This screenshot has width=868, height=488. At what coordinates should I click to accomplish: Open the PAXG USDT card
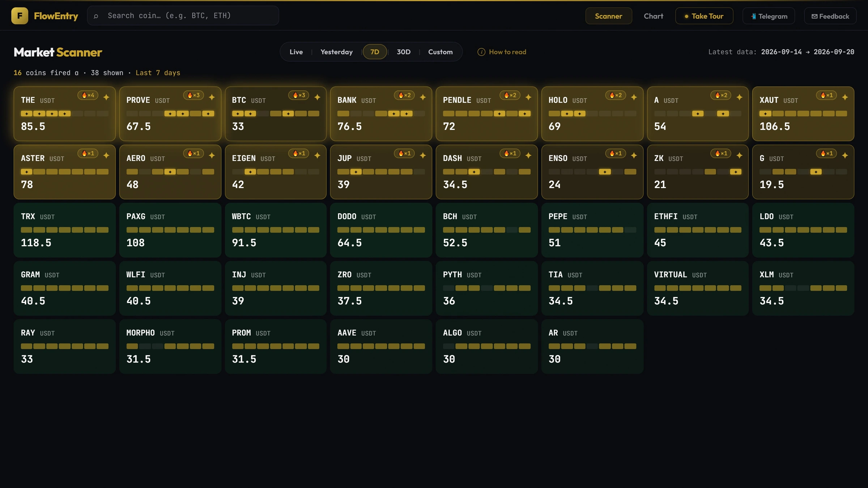(x=170, y=230)
